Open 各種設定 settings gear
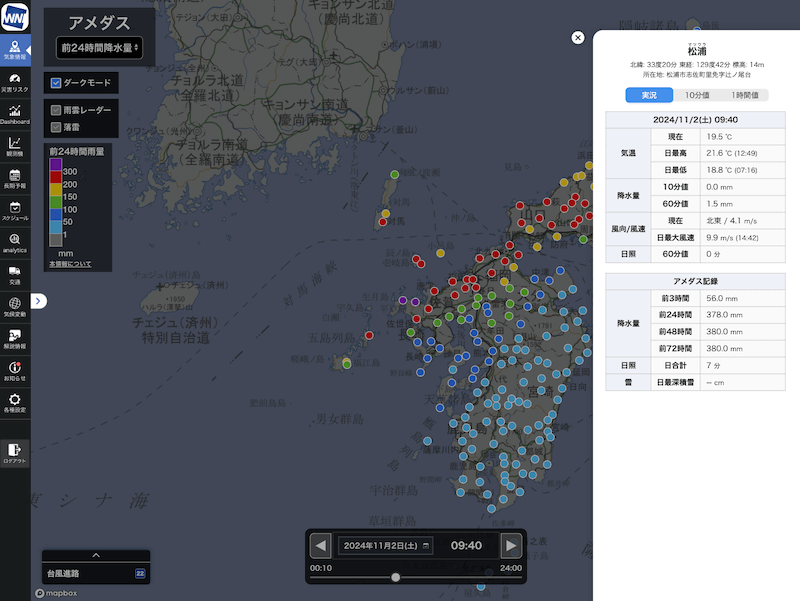This screenshot has width=800, height=601. (x=15, y=403)
